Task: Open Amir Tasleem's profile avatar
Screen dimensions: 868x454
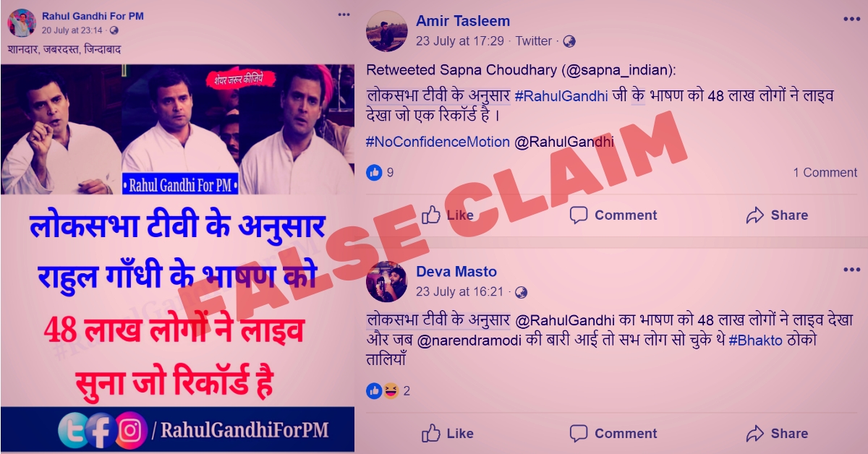Action: (x=387, y=30)
